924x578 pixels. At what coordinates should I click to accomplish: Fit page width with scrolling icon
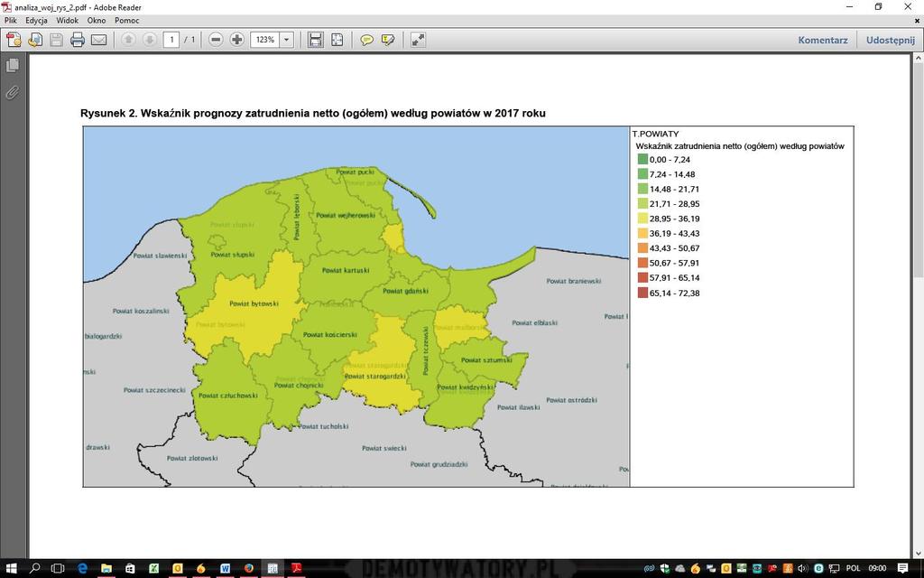tap(316, 40)
